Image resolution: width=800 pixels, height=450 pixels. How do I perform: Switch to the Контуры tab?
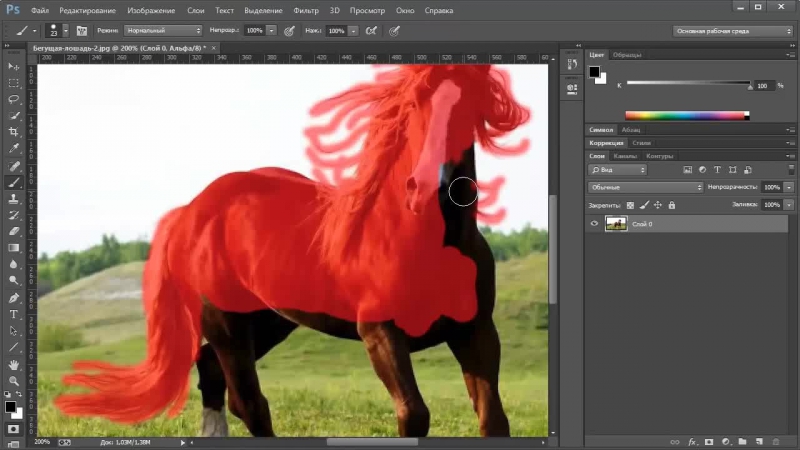click(x=659, y=156)
